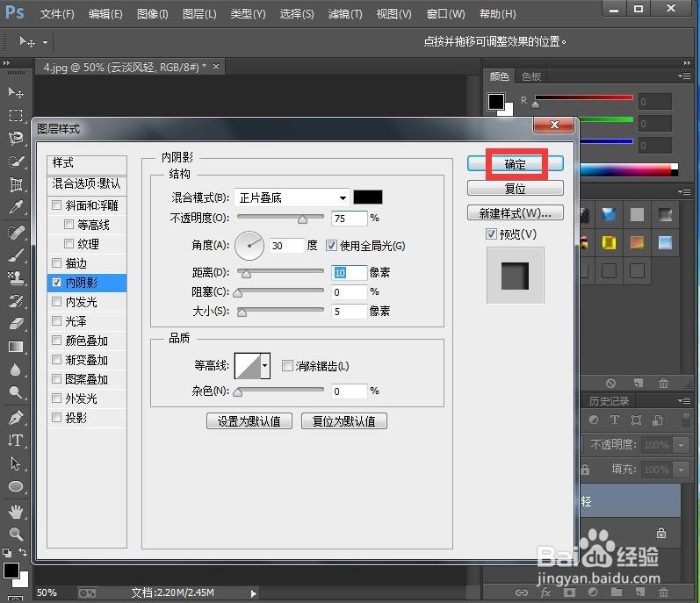Select 混合选项:默认 in styles list

(87, 183)
